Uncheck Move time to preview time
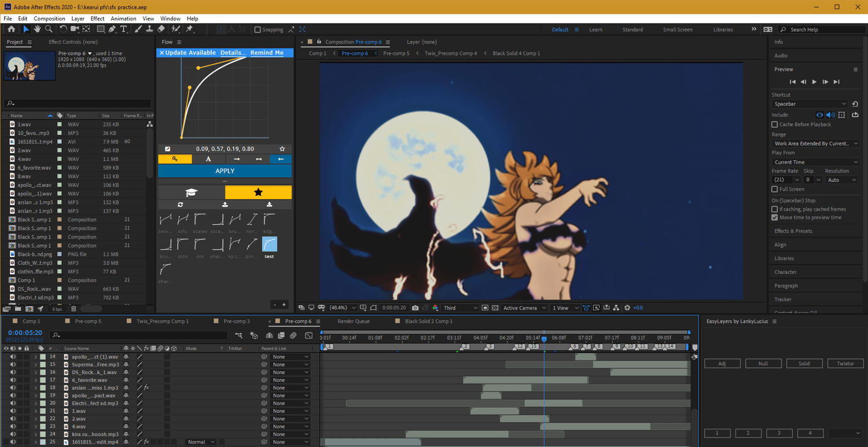 tap(775, 218)
